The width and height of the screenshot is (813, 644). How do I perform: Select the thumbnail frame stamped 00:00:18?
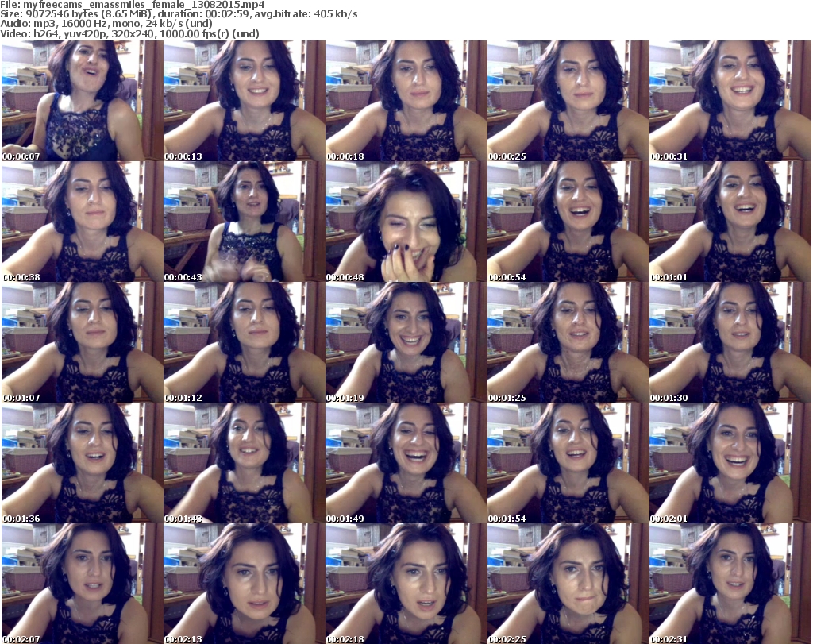tap(406, 101)
